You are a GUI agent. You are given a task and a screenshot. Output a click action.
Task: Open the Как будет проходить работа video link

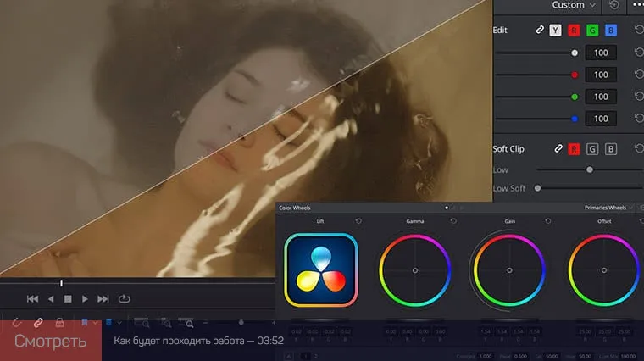[198, 341]
